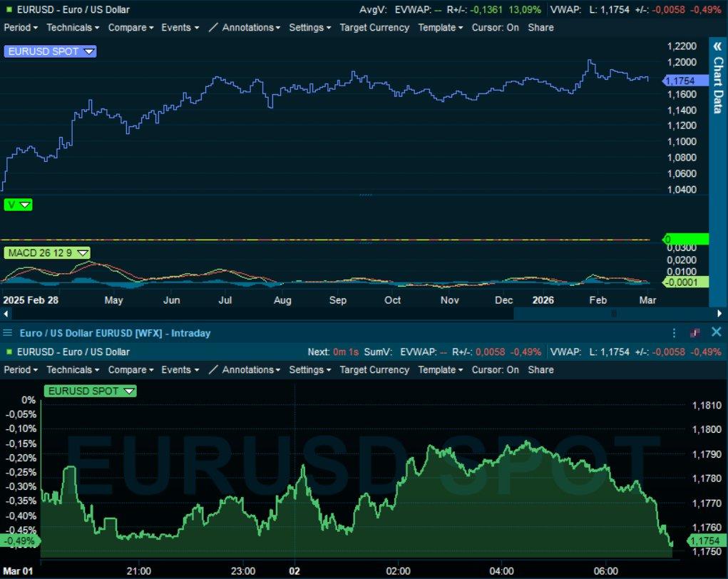Click Share in the top chart toolbar
The width and height of the screenshot is (728, 579).
(540, 28)
